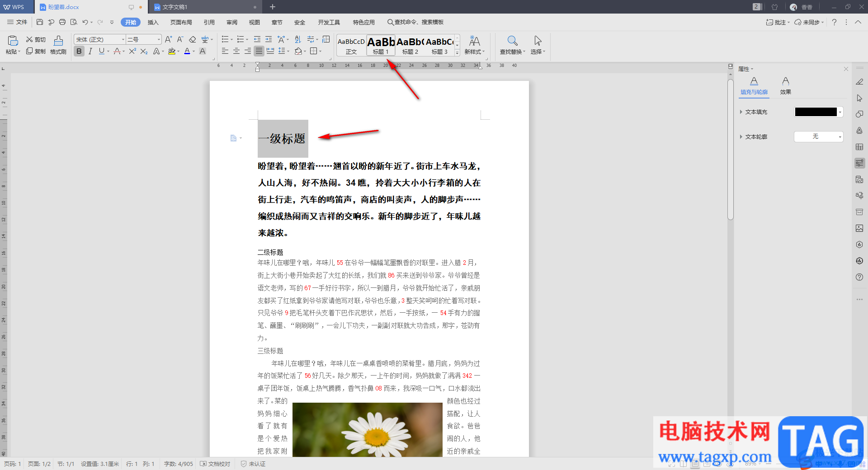Image resolution: width=868 pixels, height=470 pixels.
Task: Toggle justified alignment button
Action: (x=259, y=52)
